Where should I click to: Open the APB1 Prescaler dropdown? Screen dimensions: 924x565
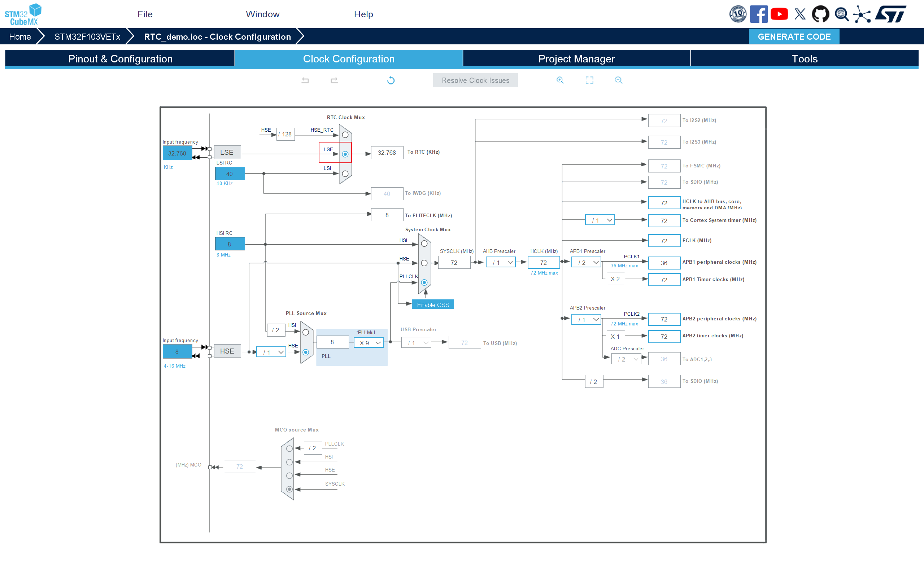coord(586,262)
